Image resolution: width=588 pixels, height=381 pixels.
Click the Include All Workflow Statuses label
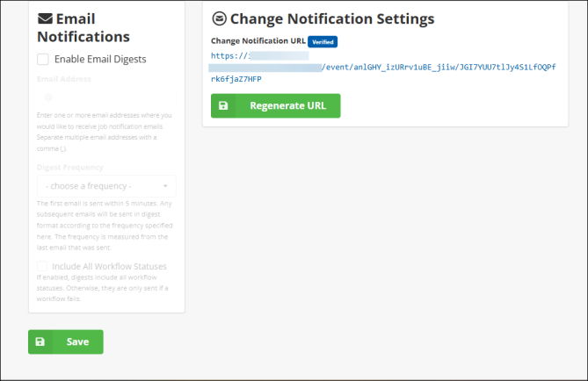pos(110,266)
